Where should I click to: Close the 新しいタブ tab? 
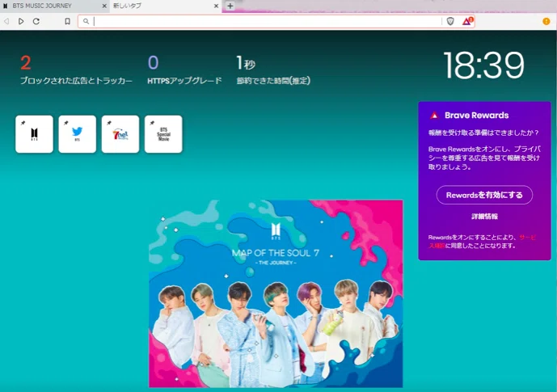(x=216, y=6)
